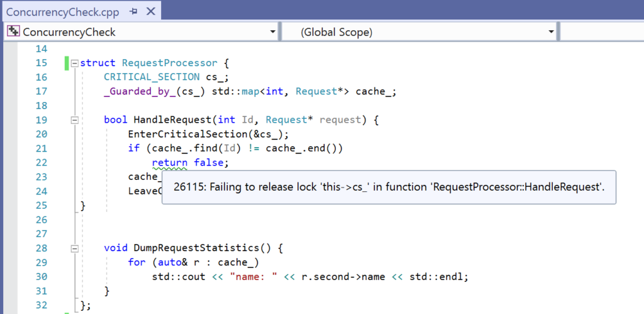Viewport: 644px width, 314px height.
Task: Pin the ConcurrencyCheck.cpp tab
Action: (133, 11)
